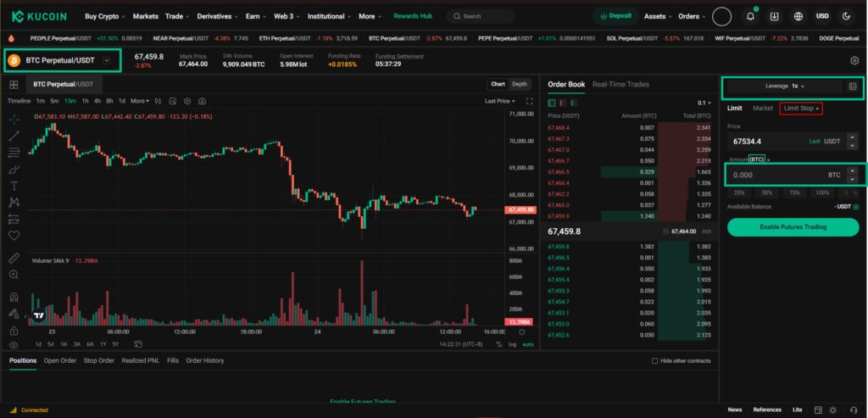Open the Limit Stop order type dropdown
The height and width of the screenshot is (418, 868).
pos(801,109)
